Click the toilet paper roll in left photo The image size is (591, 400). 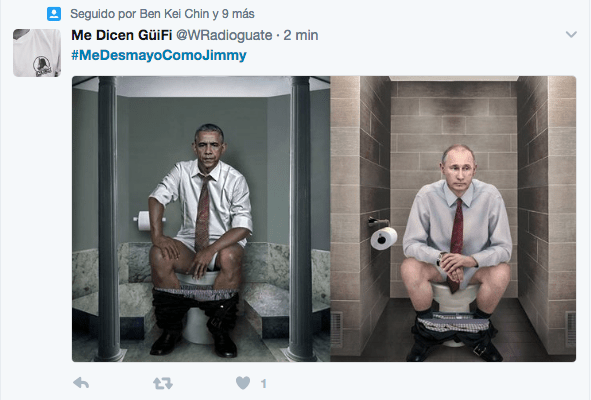pos(145,221)
